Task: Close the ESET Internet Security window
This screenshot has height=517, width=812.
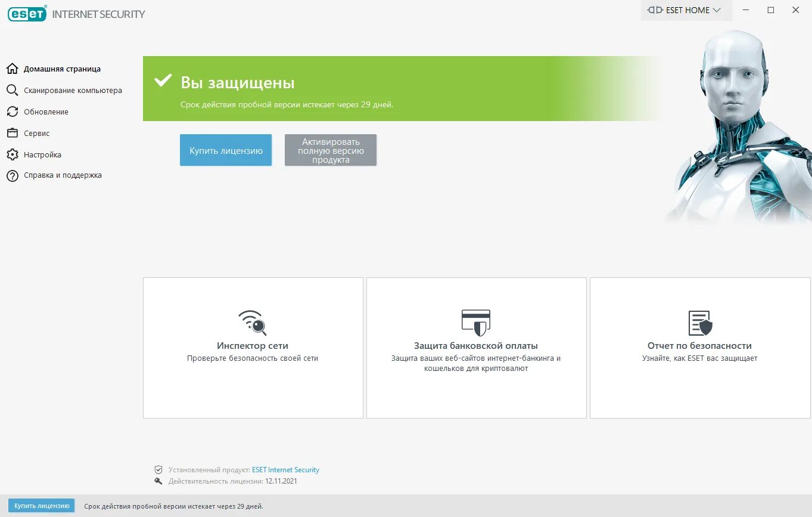Action: tap(796, 10)
